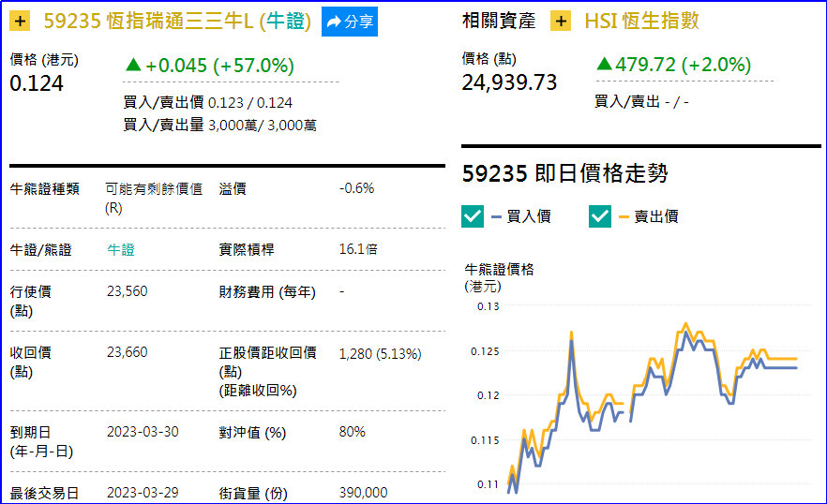Select price change +0.045 (+57.0%)

pos(209,66)
